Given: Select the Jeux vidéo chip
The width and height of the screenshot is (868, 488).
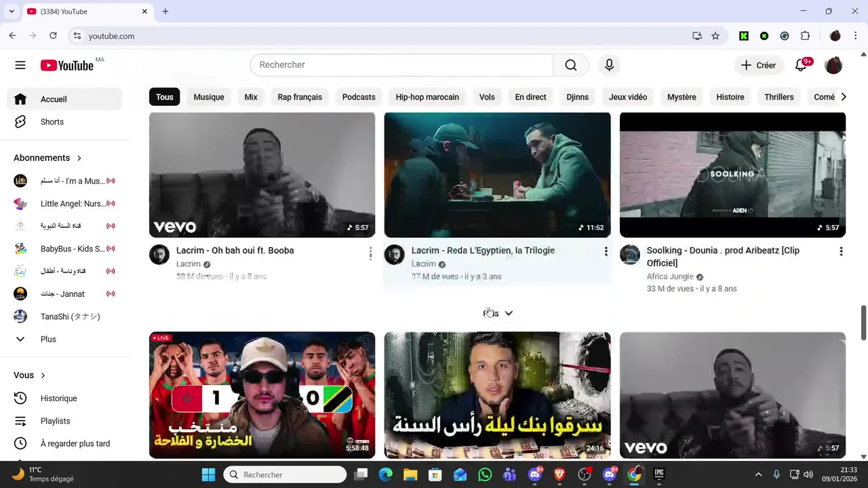Looking at the screenshot, I should click(x=628, y=97).
